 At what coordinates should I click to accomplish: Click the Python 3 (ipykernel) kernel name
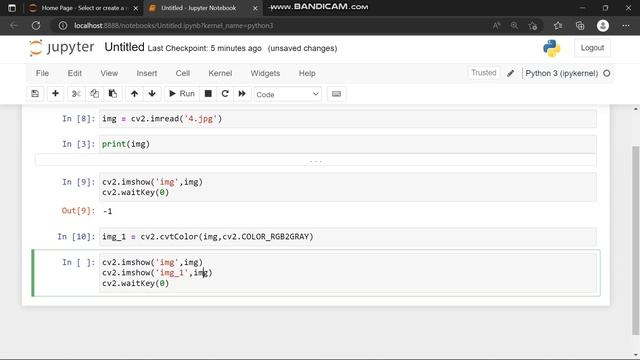coord(562,73)
